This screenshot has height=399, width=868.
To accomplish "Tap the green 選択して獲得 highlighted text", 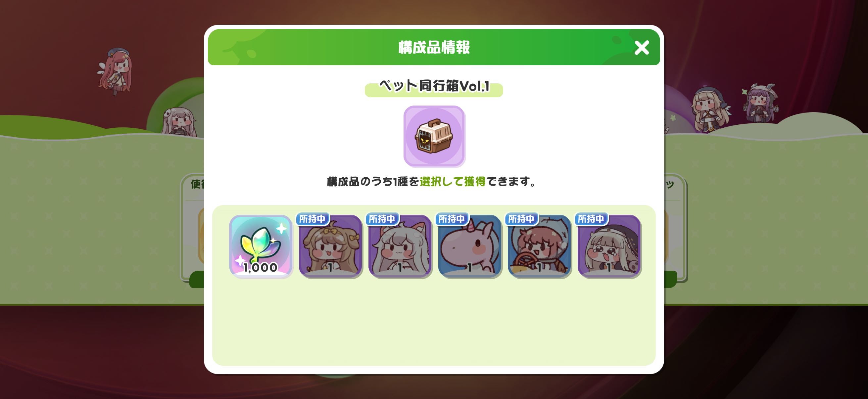I will pos(453,182).
